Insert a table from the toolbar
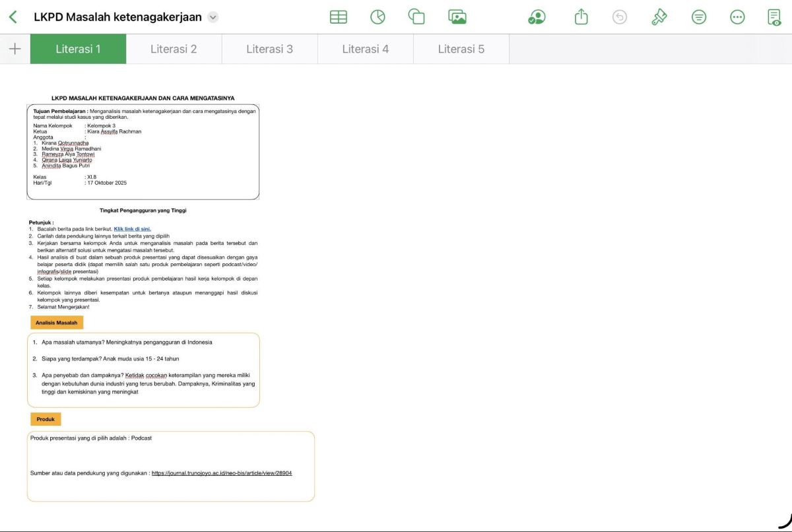 click(339, 17)
